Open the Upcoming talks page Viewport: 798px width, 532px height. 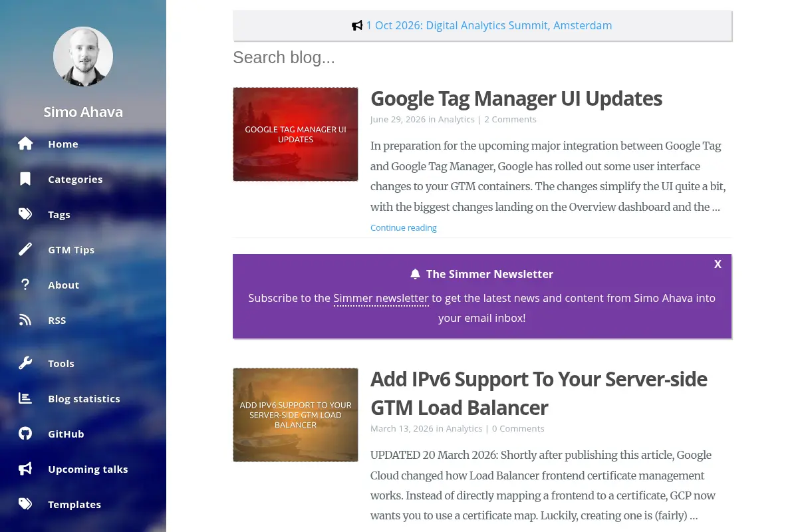[88, 469]
